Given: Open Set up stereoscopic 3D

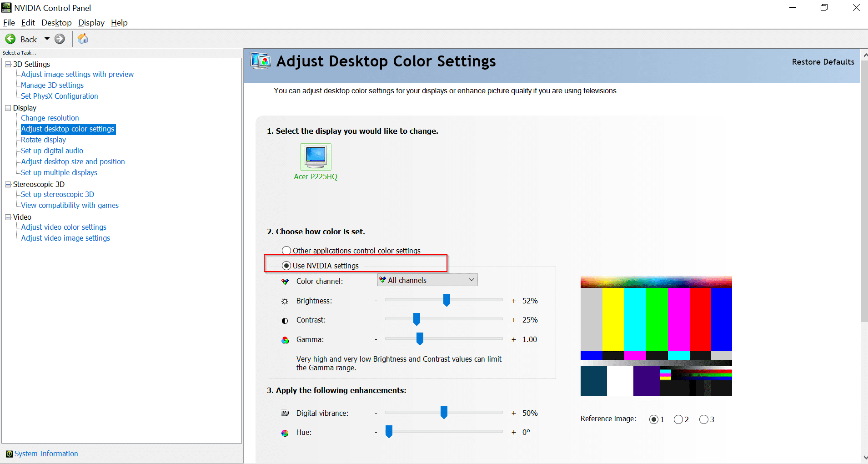Looking at the screenshot, I should coord(58,195).
